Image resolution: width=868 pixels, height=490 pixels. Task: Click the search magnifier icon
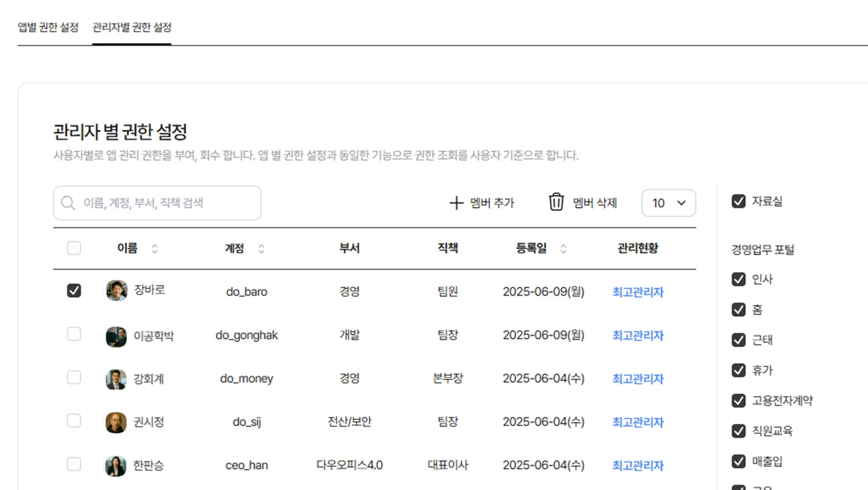pyautogui.click(x=68, y=203)
